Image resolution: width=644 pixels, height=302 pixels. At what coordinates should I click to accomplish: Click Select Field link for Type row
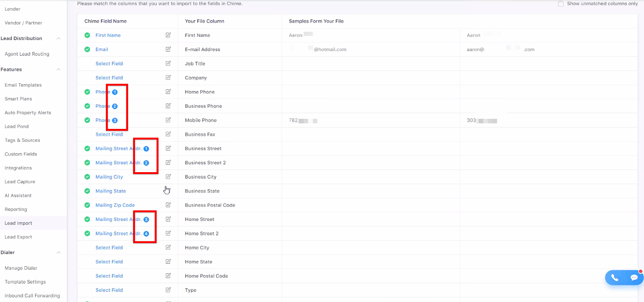pos(109,290)
